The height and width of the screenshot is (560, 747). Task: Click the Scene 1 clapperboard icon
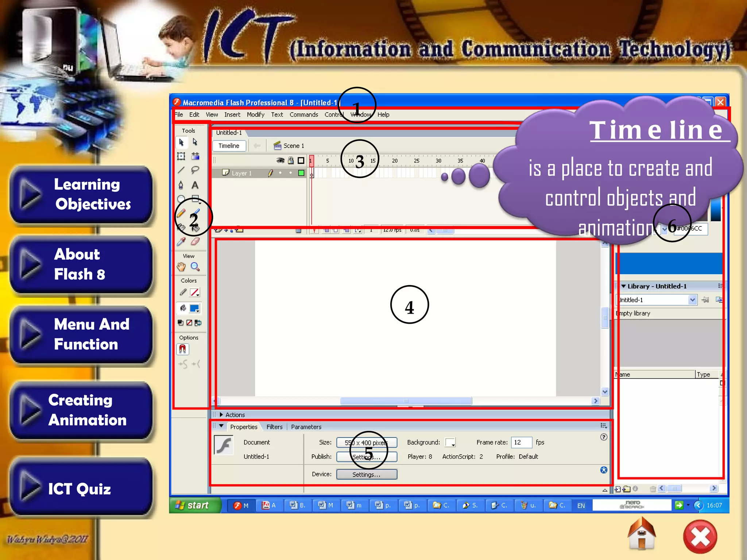[x=278, y=146]
